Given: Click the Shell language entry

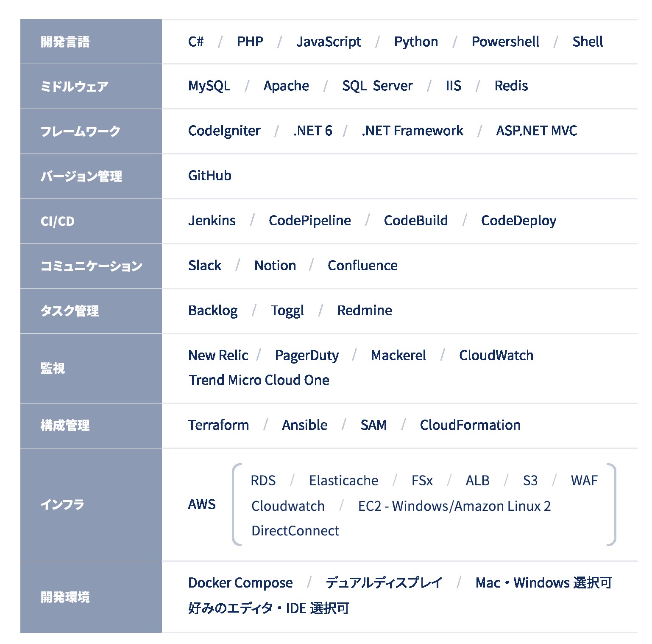Looking at the screenshot, I should (588, 42).
